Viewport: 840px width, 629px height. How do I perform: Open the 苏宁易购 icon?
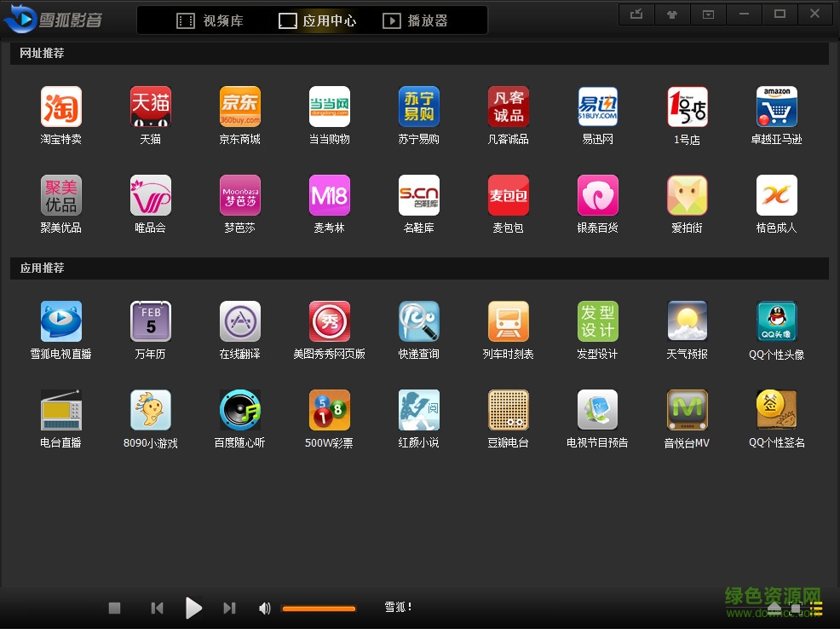coord(419,107)
